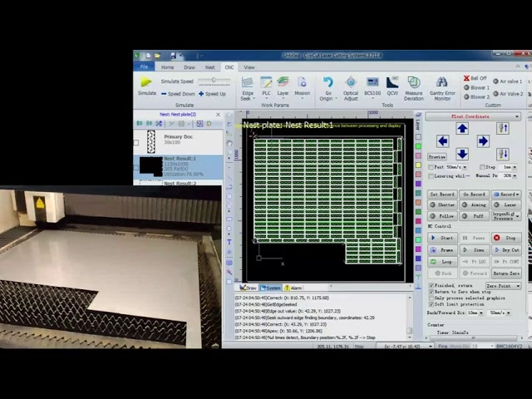Toggle the Step checkbox
The width and height of the screenshot is (532, 399).
click(482, 167)
